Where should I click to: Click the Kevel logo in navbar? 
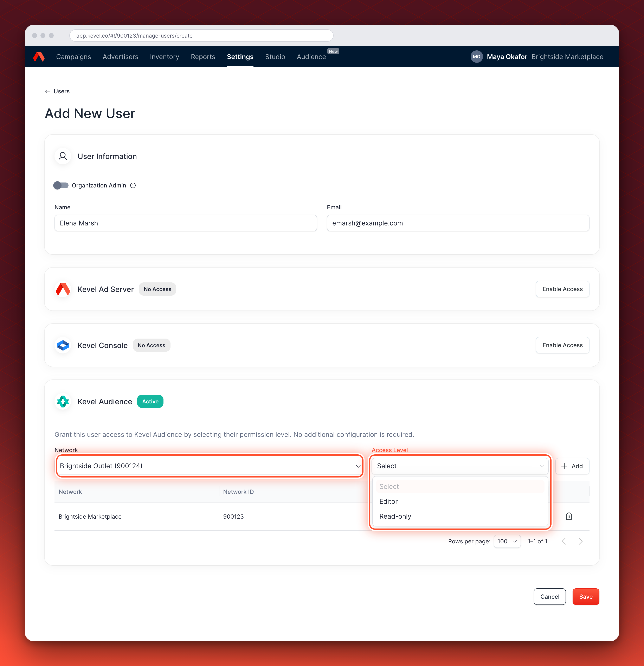point(39,57)
